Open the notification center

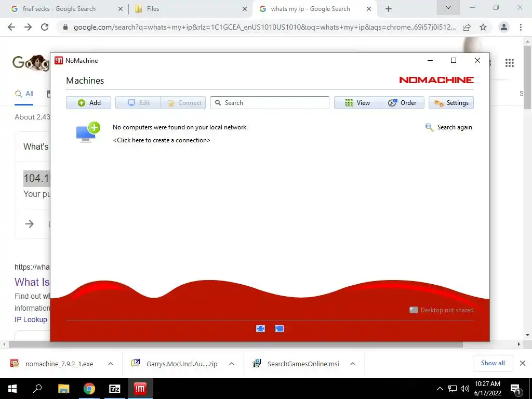click(x=516, y=389)
